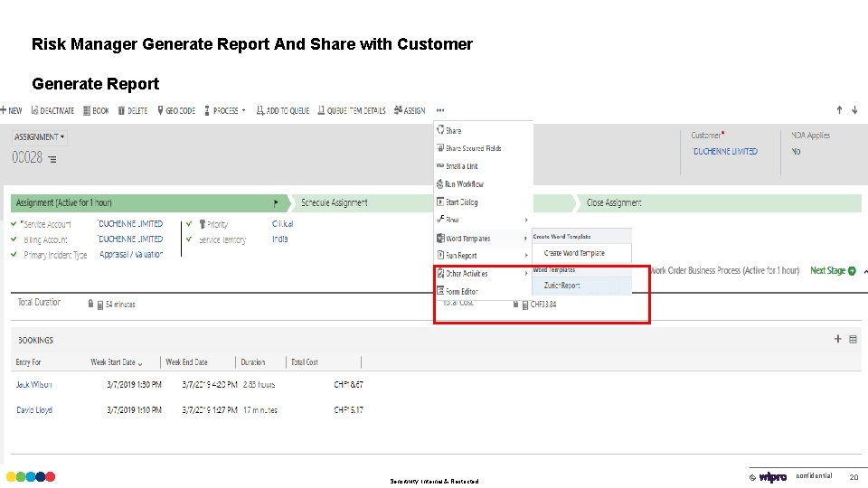Click the Assign people icon
868x488 pixels.
point(398,110)
